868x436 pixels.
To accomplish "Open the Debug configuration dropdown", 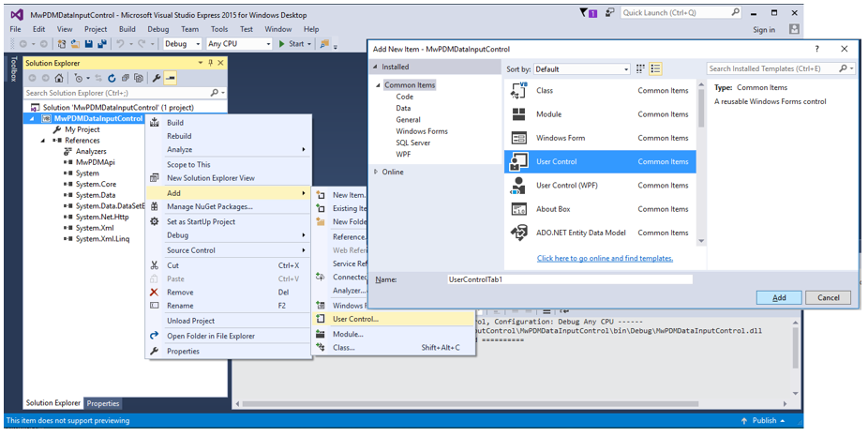I will tap(183, 44).
